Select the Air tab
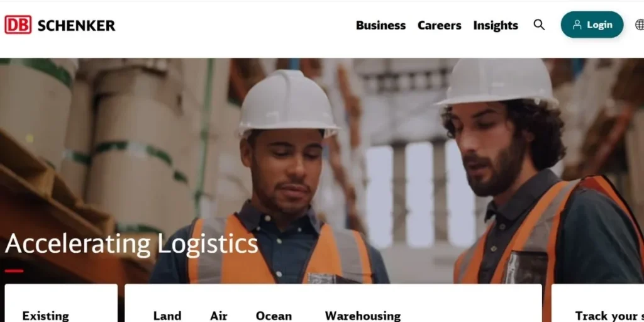This screenshot has width=644, height=322. tap(219, 316)
